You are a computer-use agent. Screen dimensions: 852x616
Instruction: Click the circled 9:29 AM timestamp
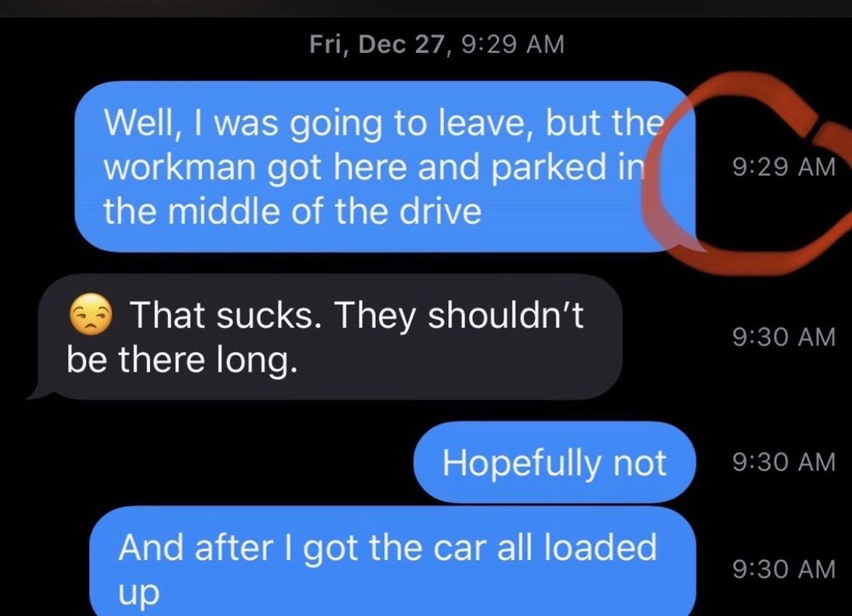click(784, 167)
